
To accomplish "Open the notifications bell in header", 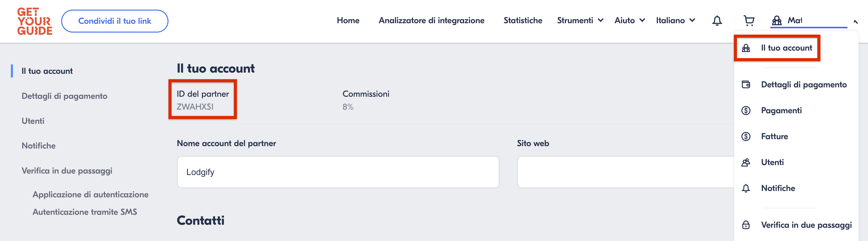I will (717, 21).
